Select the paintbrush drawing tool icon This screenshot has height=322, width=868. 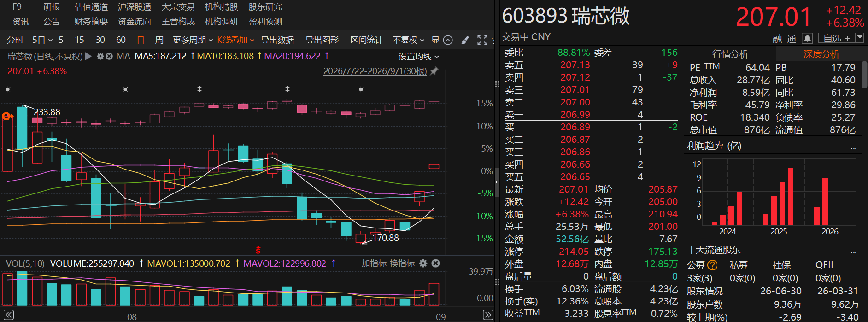point(465,40)
